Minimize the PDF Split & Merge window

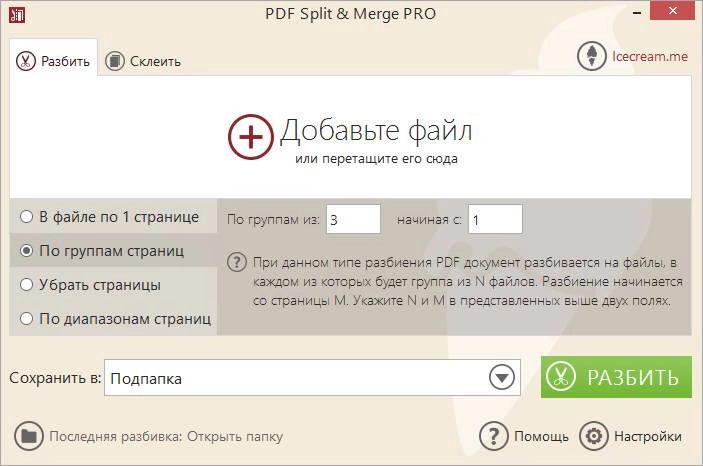point(637,13)
